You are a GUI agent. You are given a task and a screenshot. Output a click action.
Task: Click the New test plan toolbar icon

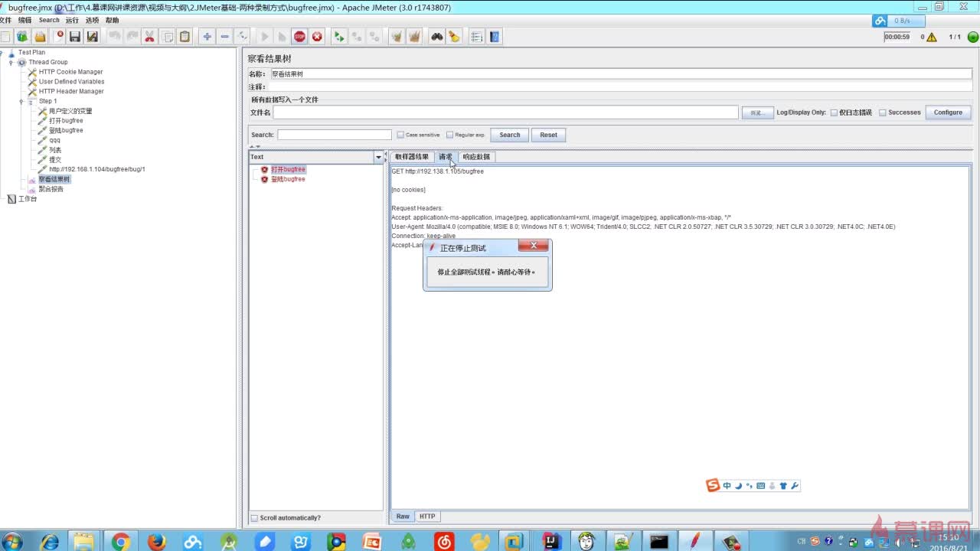5,37
